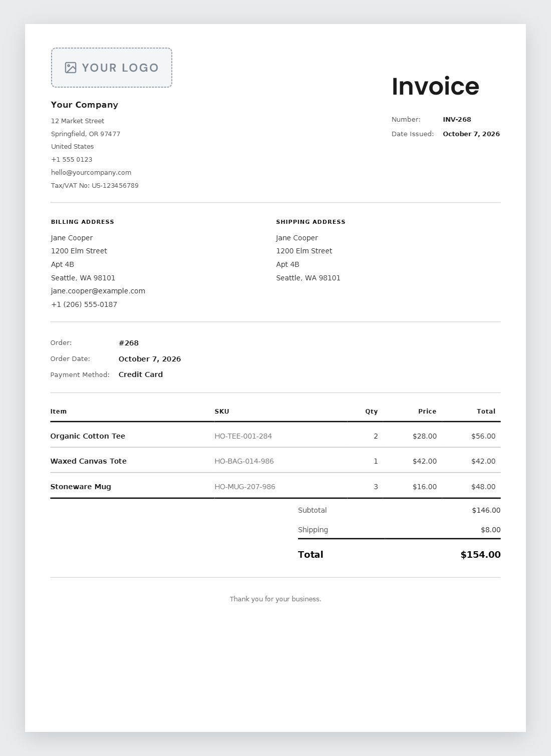This screenshot has width=551, height=756.
Task: Click Organic Cotton Tee item name
Action: click(x=88, y=436)
